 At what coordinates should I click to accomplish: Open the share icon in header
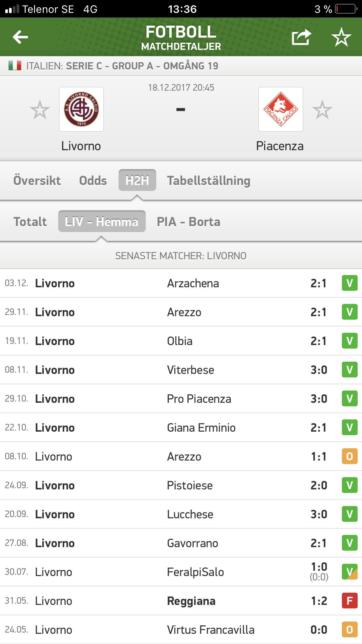pos(301,37)
